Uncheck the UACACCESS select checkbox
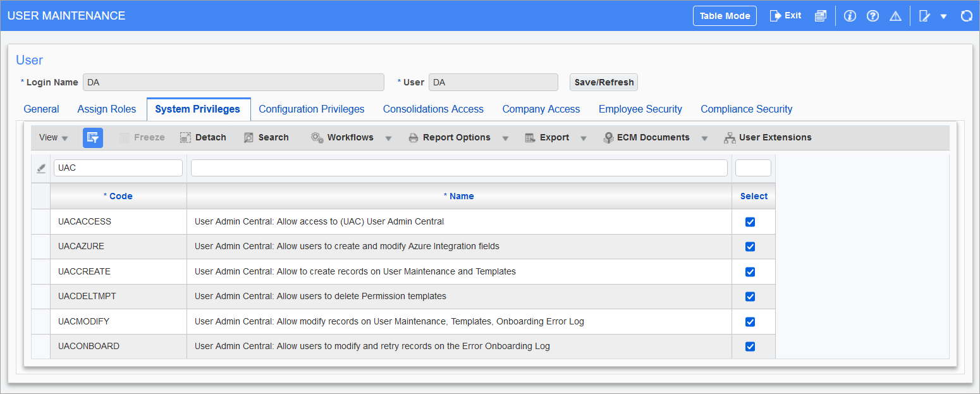The width and height of the screenshot is (980, 394). tap(750, 222)
